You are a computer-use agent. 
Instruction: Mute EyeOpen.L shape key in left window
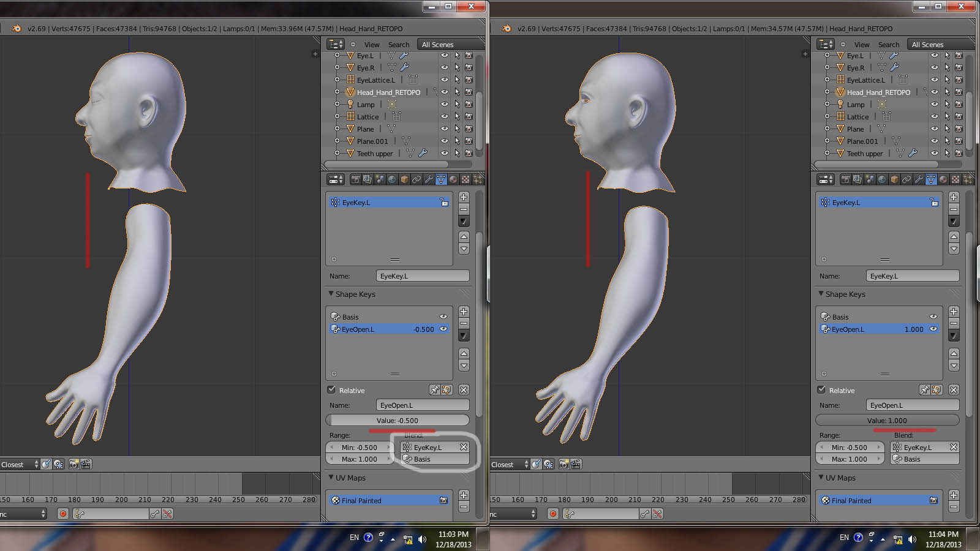point(443,329)
